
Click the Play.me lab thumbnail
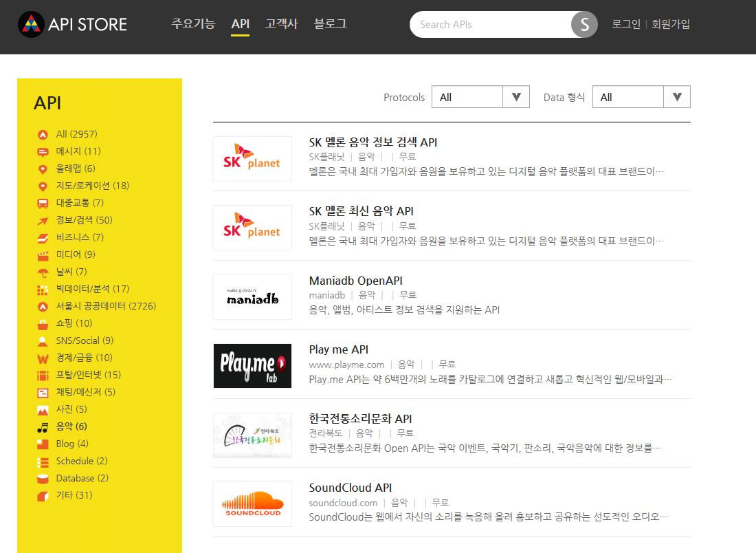[x=252, y=365]
